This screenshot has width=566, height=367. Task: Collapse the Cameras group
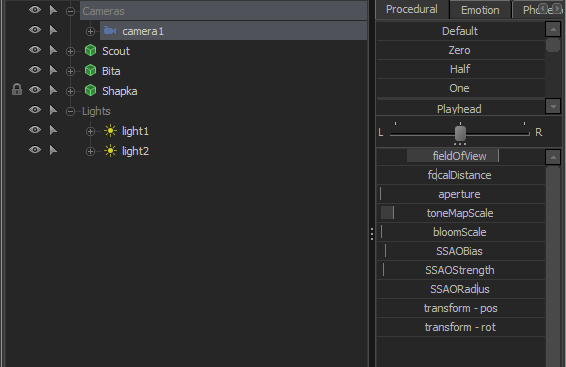(70, 12)
